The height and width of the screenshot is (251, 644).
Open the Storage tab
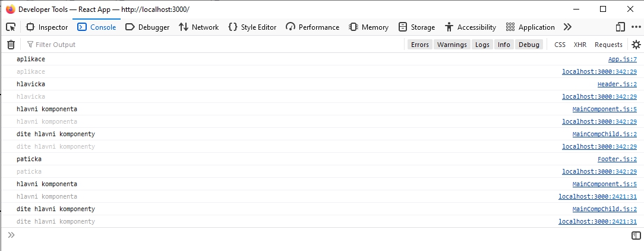(416, 27)
